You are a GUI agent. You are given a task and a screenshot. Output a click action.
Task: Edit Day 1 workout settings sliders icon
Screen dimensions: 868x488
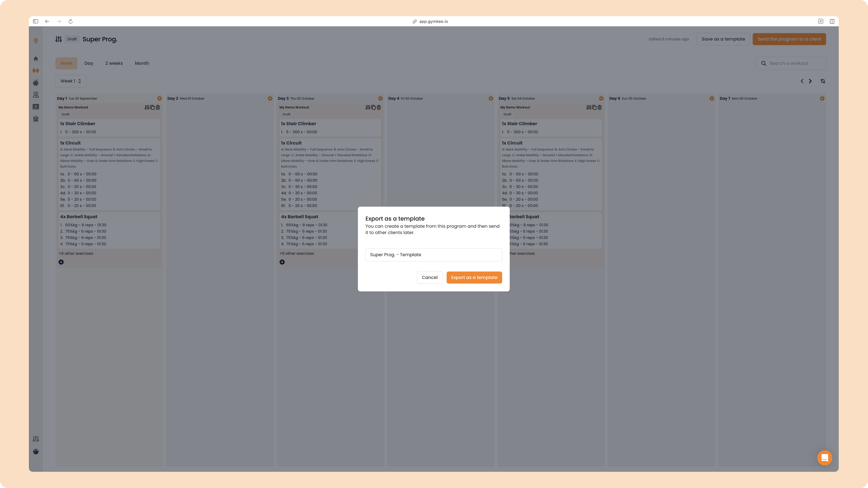pyautogui.click(x=147, y=107)
